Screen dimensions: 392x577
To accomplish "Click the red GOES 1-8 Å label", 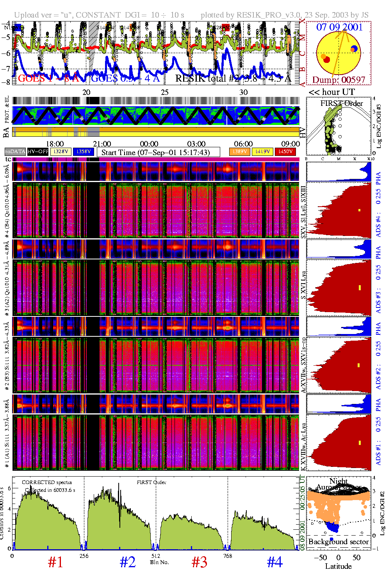I will [48, 79].
